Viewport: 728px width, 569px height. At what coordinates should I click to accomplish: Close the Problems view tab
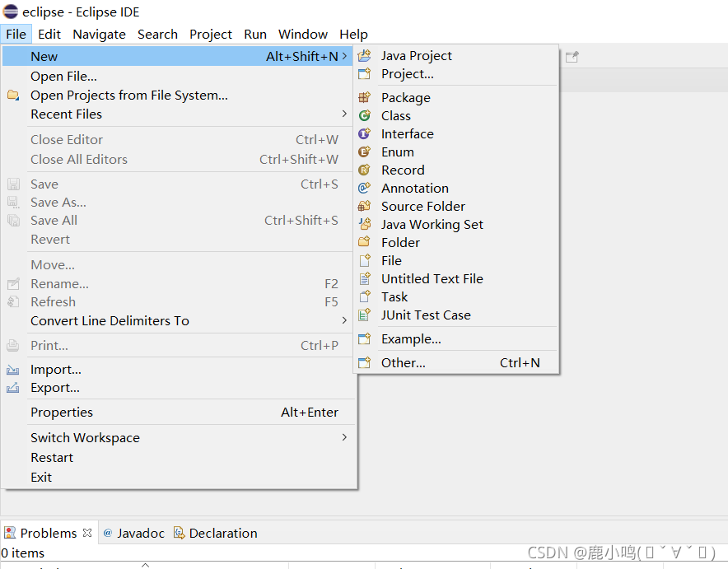(87, 533)
